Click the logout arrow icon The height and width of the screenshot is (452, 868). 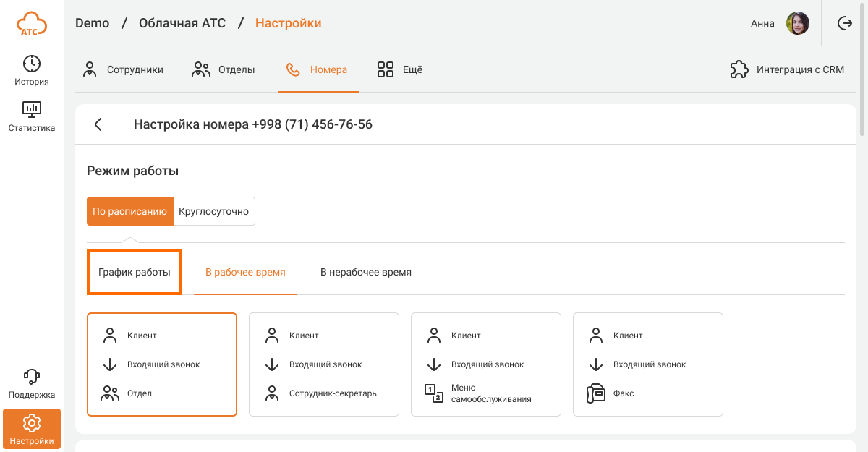pyautogui.click(x=845, y=23)
